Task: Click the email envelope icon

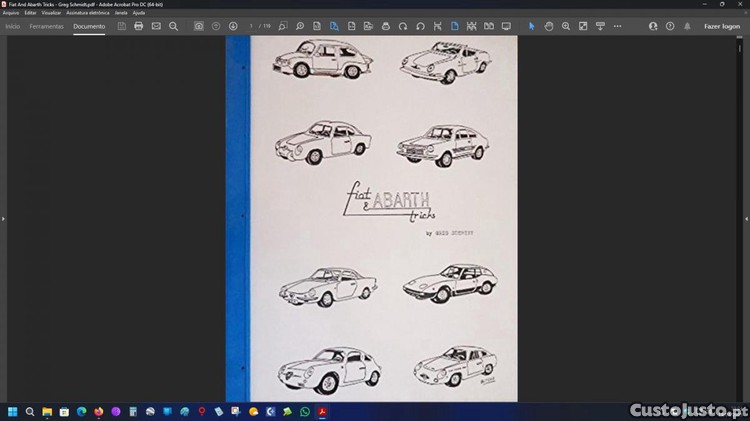Action: (x=156, y=26)
